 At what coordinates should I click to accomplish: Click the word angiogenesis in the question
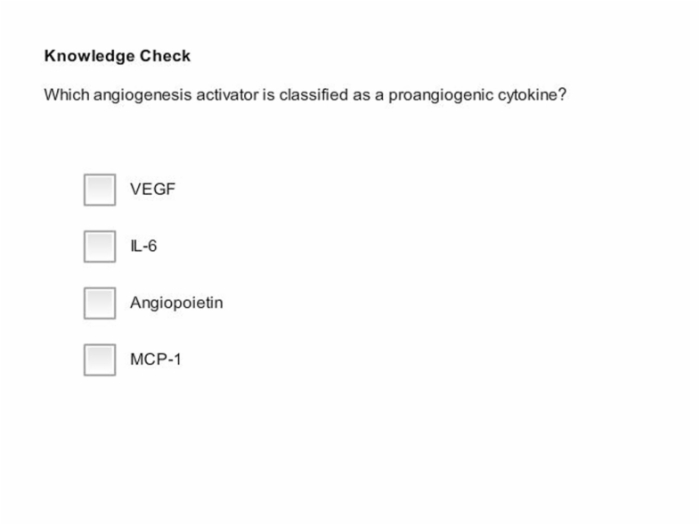pos(142,96)
